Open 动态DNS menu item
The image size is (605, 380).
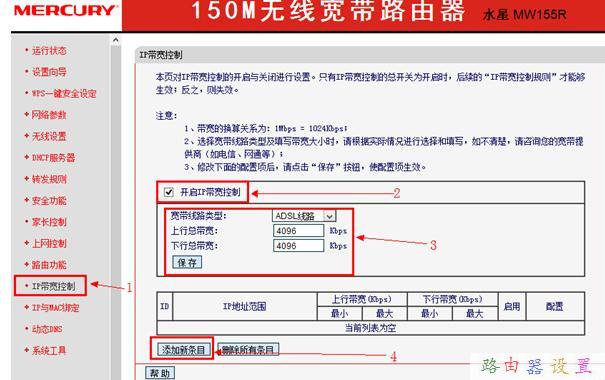click(x=47, y=329)
